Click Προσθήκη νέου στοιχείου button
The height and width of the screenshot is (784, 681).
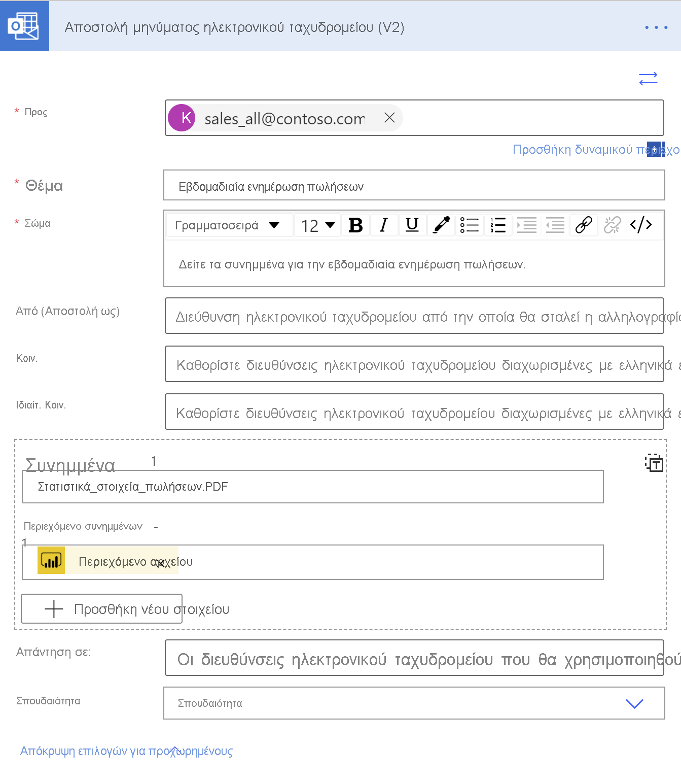(101, 608)
